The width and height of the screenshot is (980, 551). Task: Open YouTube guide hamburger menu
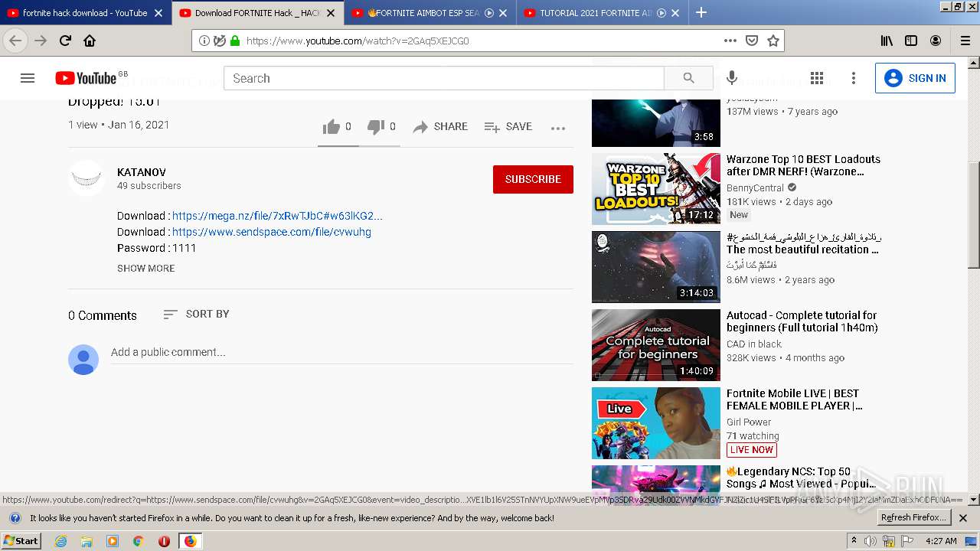(x=28, y=78)
